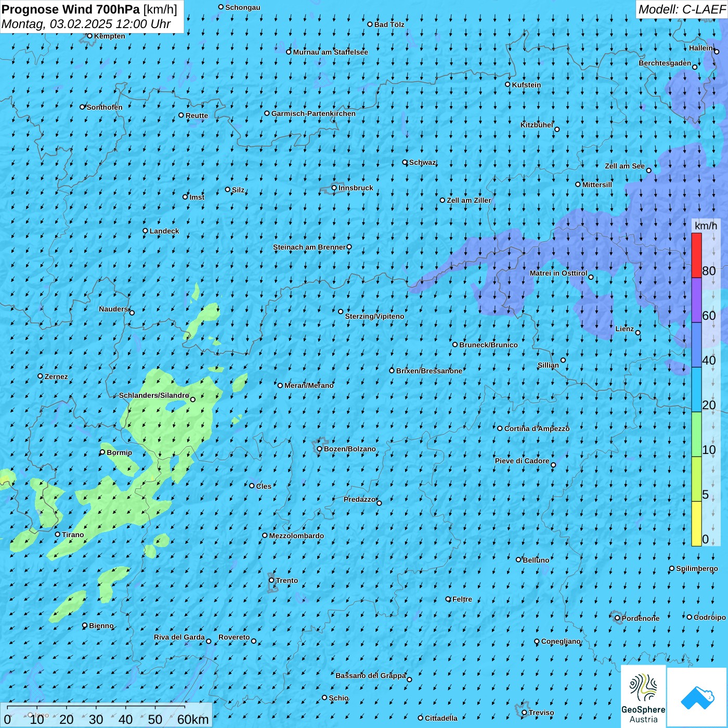Click the 'Codroipo' label
The image size is (728, 728).
[710, 617]
